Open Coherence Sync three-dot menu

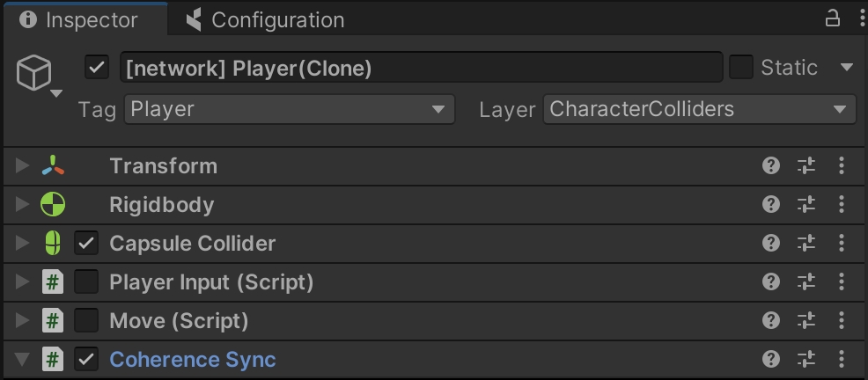click(x=842, y=359)
